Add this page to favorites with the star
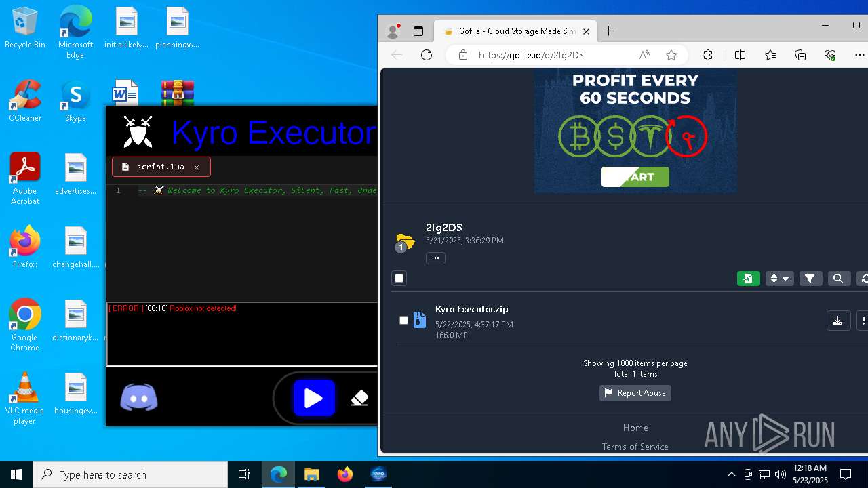 [671, 55]
